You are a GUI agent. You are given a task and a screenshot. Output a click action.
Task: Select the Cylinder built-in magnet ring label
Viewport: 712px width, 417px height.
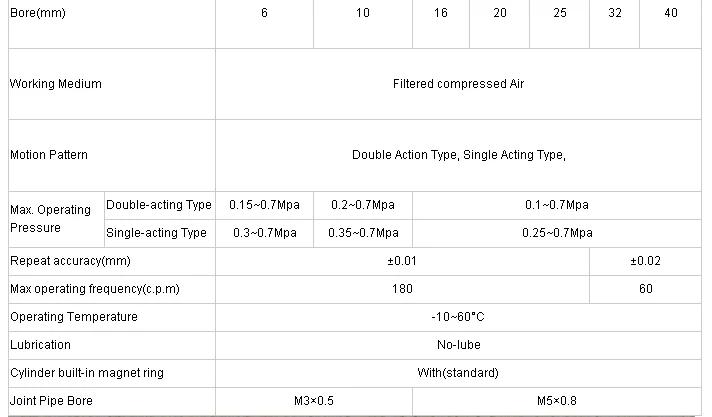pos(87,373)
